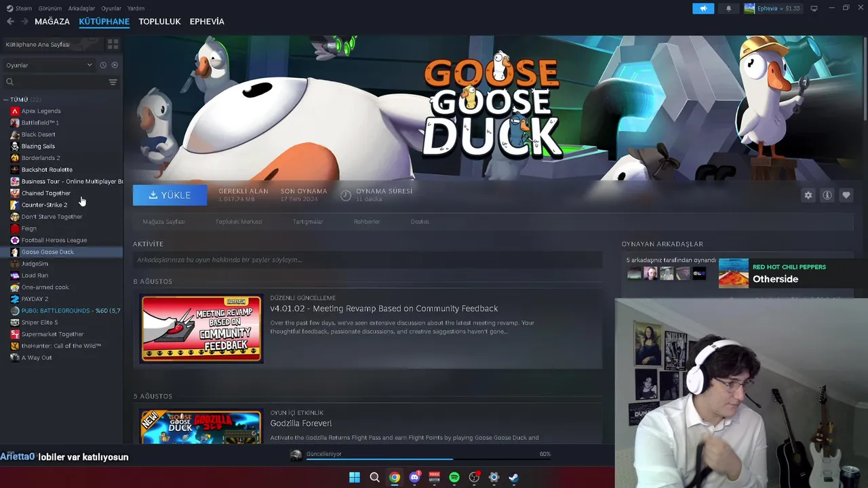Switch to MAĞAZA tab
The width and height of the screenshot is (868, 488).
click(x=52, y=22)
